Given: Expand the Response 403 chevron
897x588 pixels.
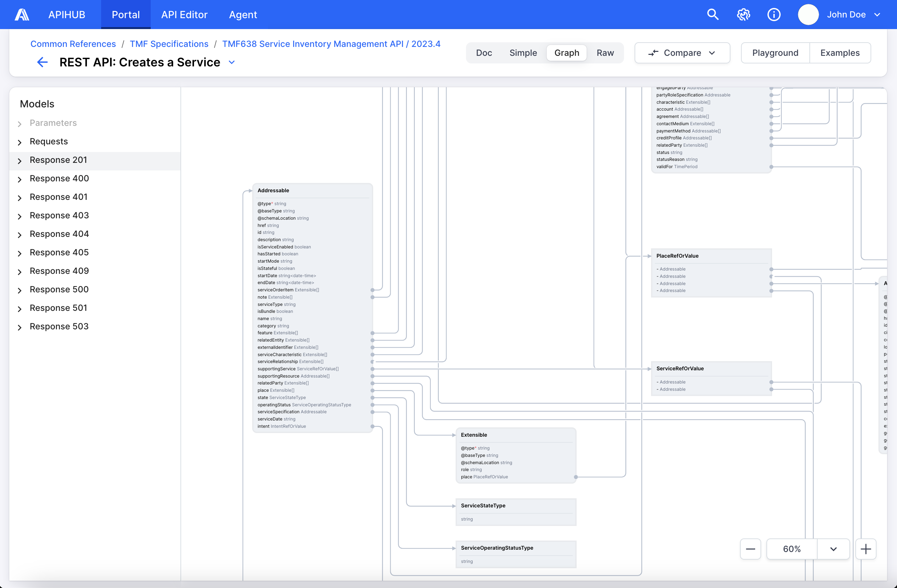Looking at the screenshot, I should [x=19, y=216].
